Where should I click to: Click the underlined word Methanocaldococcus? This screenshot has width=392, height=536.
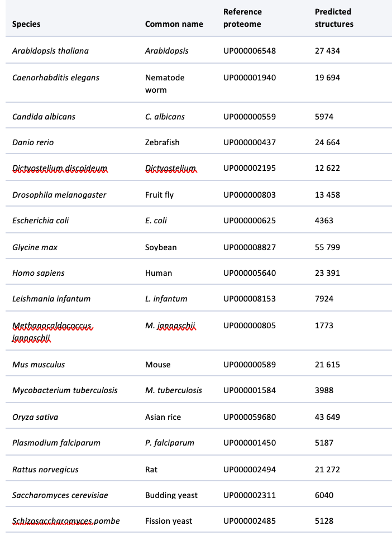tap(52, 326)
